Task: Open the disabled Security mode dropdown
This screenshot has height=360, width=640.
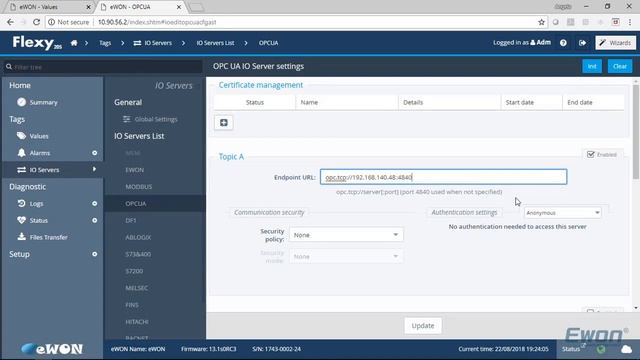Action: 346,256
